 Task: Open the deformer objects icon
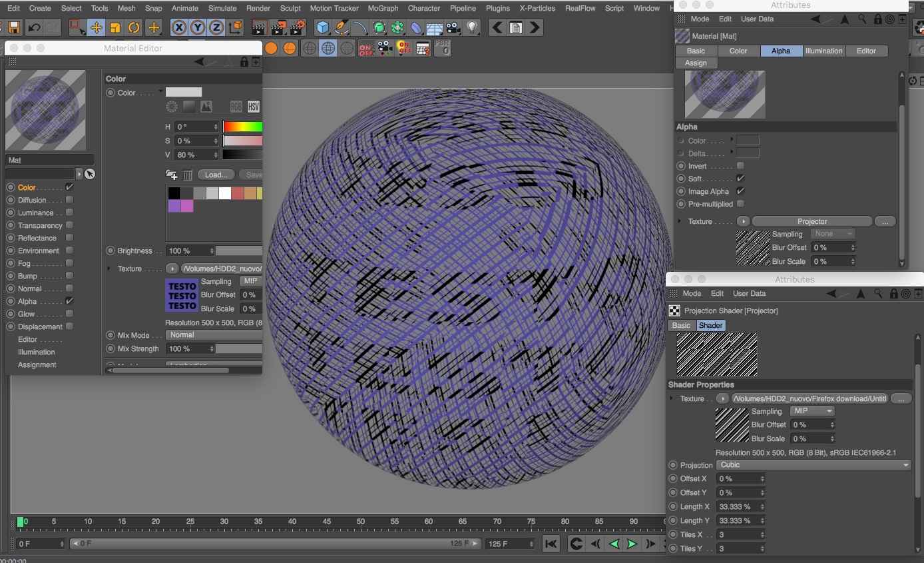tap(416, 27)
